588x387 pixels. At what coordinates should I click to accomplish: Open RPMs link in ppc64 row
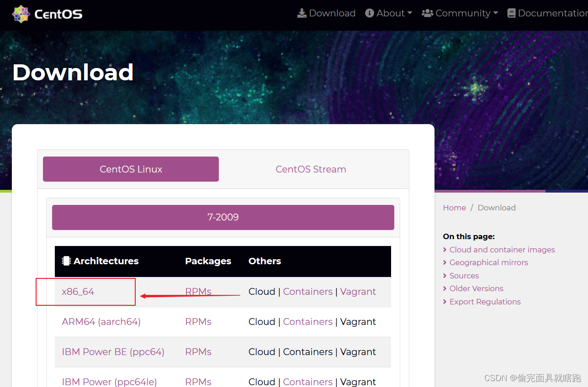point(198,352)
